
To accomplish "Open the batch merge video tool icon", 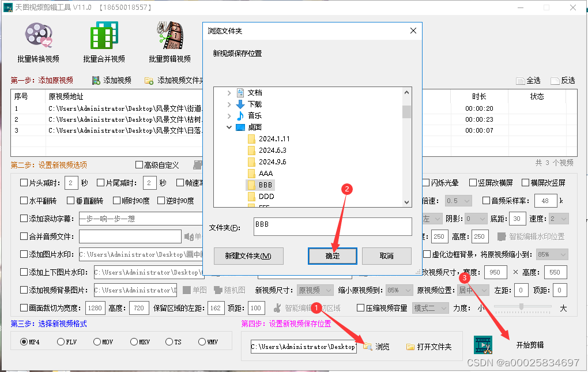I will coord(104,36).
